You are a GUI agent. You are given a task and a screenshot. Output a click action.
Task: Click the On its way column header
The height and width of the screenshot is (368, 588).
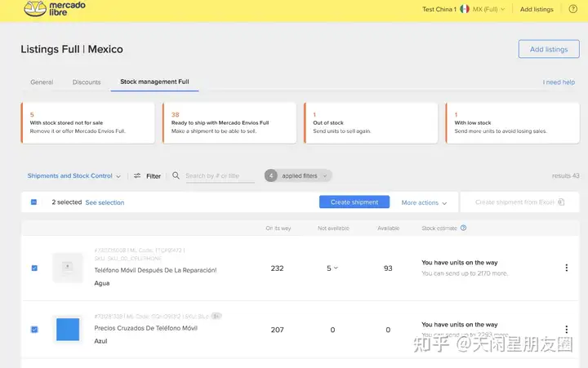pos(278,228)
